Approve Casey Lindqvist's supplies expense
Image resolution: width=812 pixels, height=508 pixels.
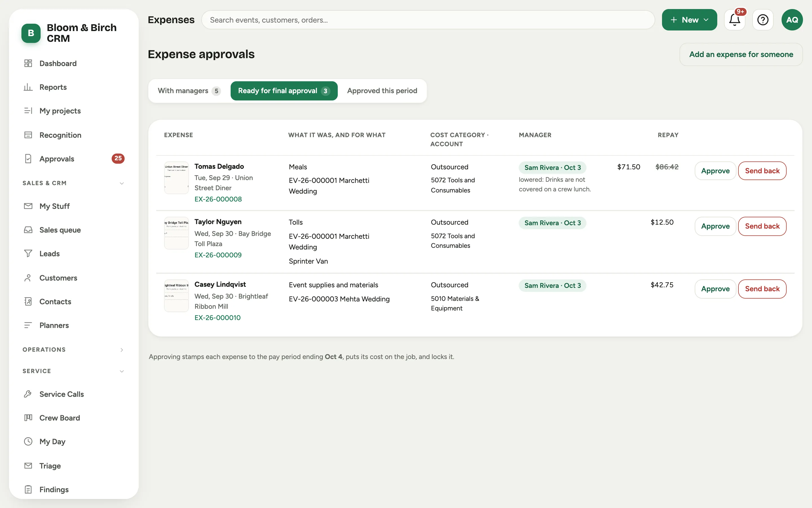tap(715, 289)
